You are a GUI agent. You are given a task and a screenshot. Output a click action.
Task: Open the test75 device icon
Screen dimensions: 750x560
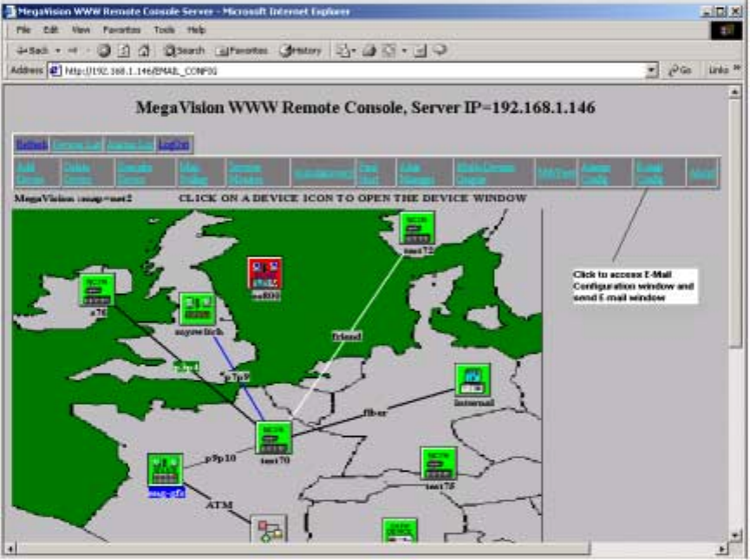[438, 464]
